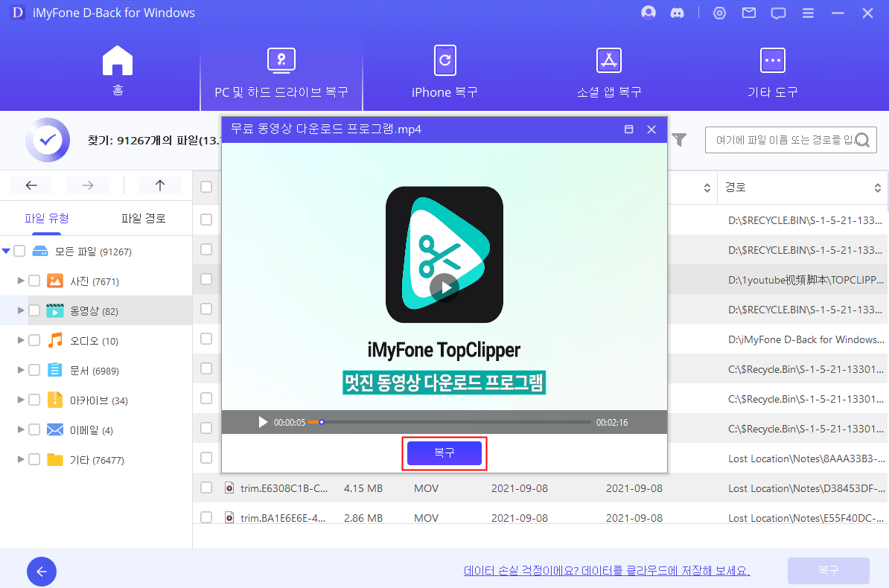889x588 pixels.
Task: Sort by the 경로 column arrows
Action: tap(877, 188)
